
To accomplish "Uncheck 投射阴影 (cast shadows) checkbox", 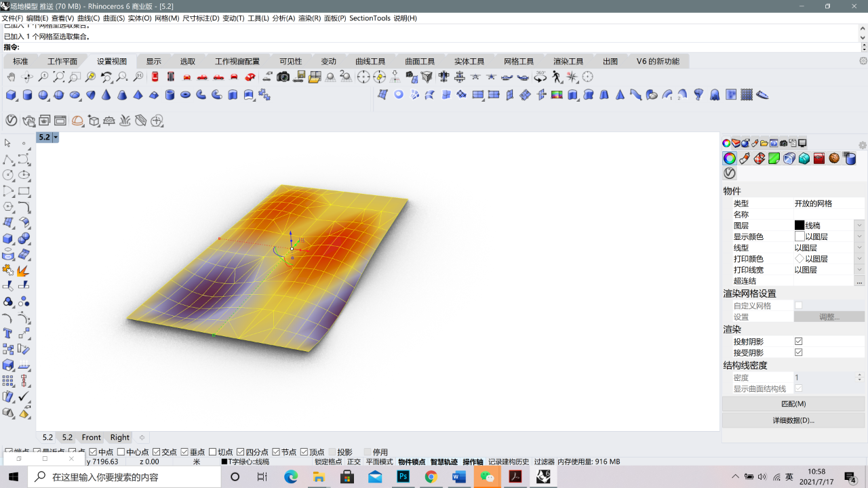I will pyautogui.click(x=799, y=342).
